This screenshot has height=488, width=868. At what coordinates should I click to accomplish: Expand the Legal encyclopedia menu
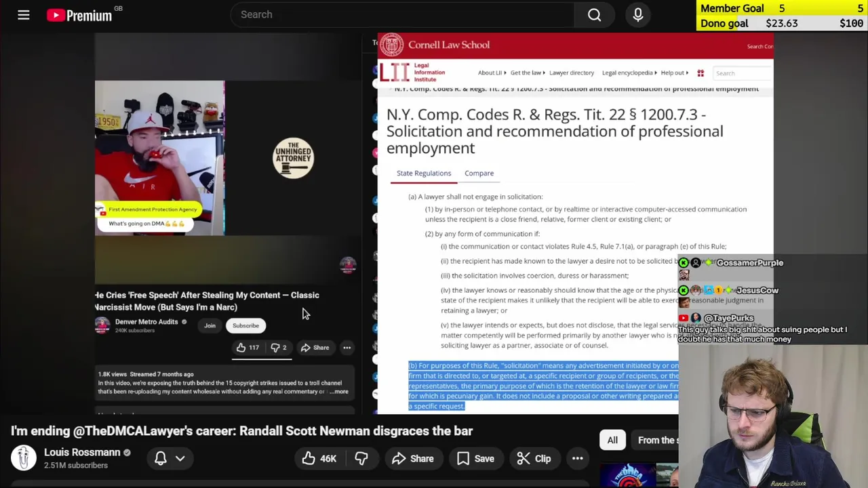(x=630, y=73)
